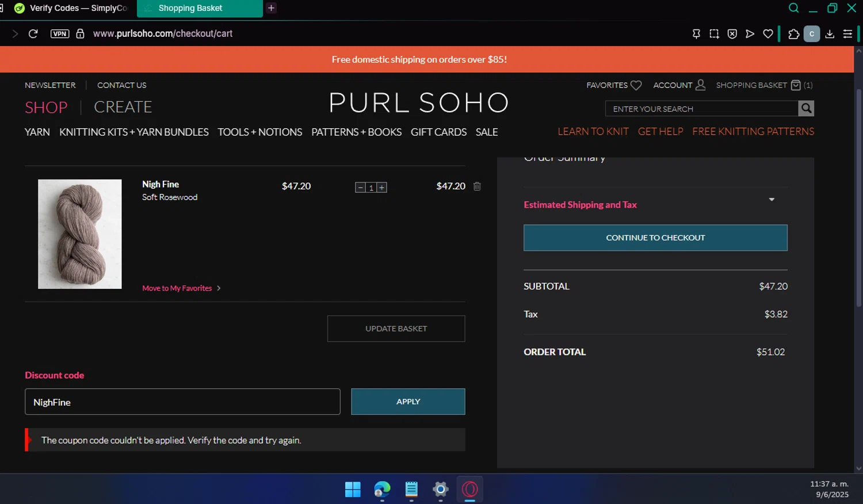Click the taskbar clock and date
Viewport: 863px width, 504px height.
click(829, 489)
